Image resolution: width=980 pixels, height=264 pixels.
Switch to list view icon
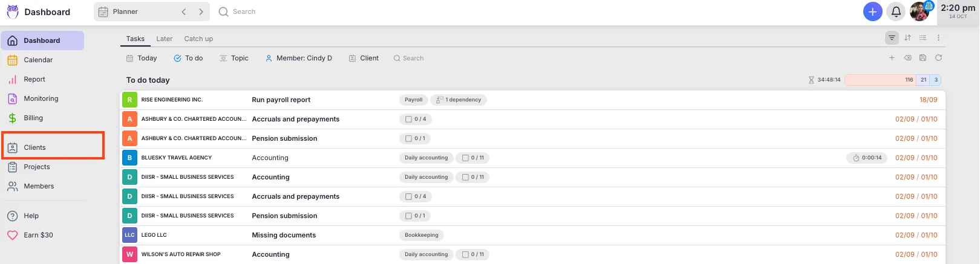click(923, 38)
